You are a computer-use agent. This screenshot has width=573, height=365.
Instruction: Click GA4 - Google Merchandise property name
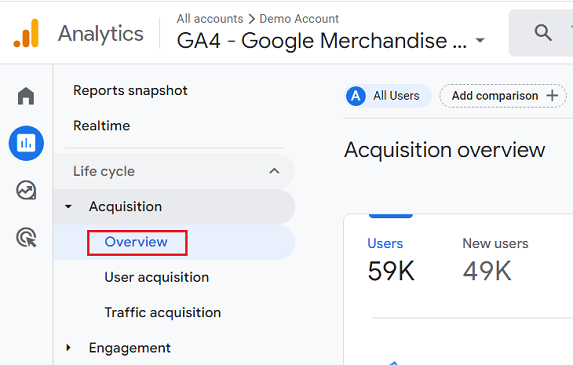click(x=322, y=41)
